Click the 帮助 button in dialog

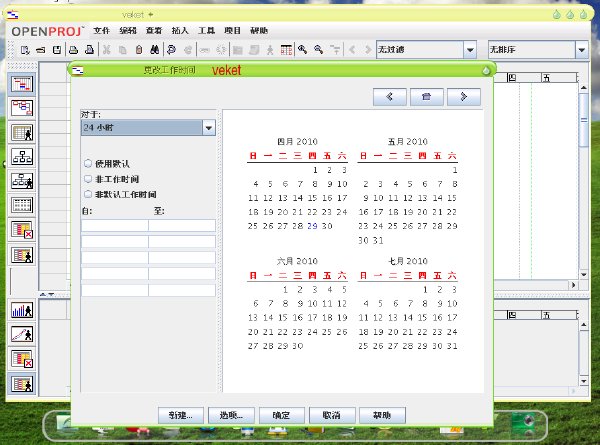[382, 415]
